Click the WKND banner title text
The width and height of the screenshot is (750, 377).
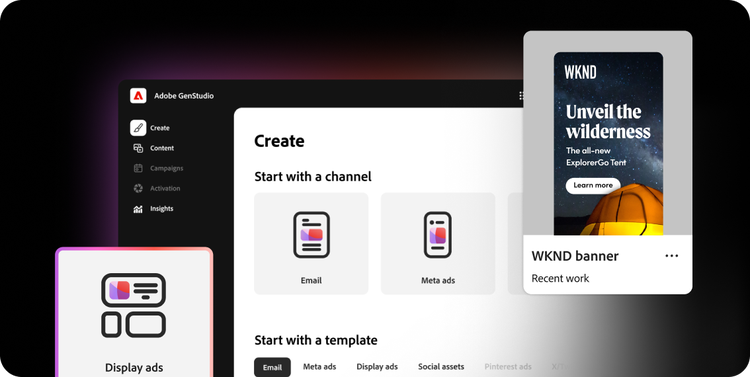pyautogui.click(x=575, y=256)
